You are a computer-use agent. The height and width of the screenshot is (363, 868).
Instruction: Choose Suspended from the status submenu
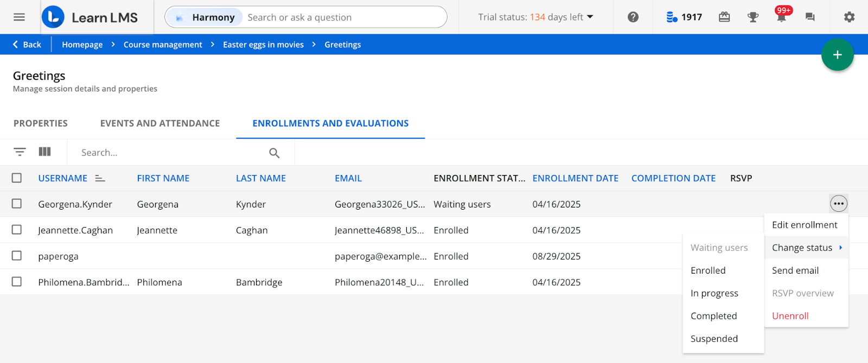tap(714, 339)
